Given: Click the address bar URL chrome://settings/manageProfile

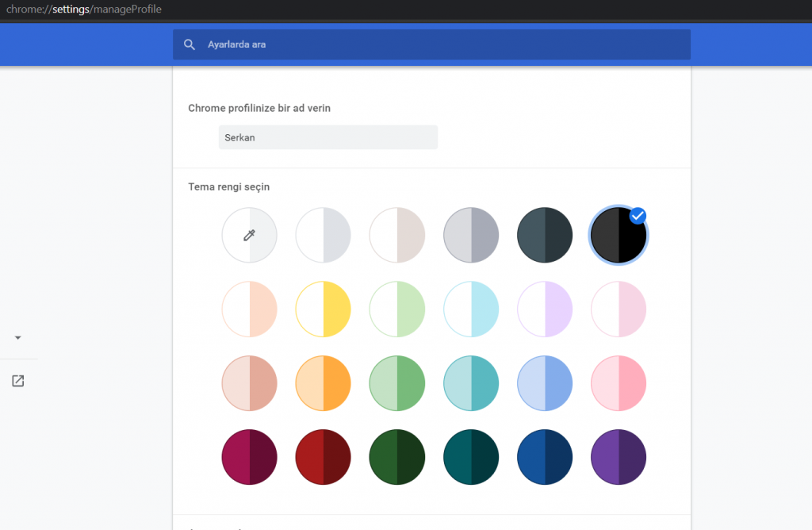Looking at the screenshot, I should [84, 10].
